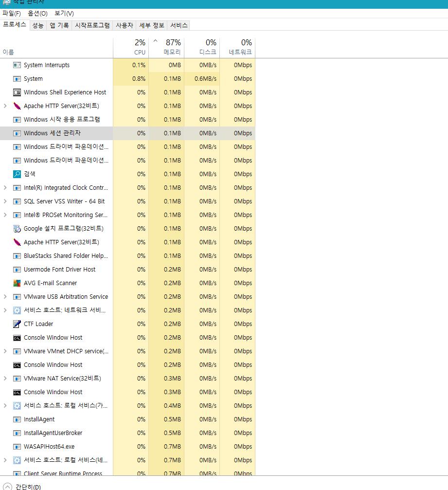Click the WASAPIHost64.exe process icon
448x490 pixels.
[x=17, y=446]
